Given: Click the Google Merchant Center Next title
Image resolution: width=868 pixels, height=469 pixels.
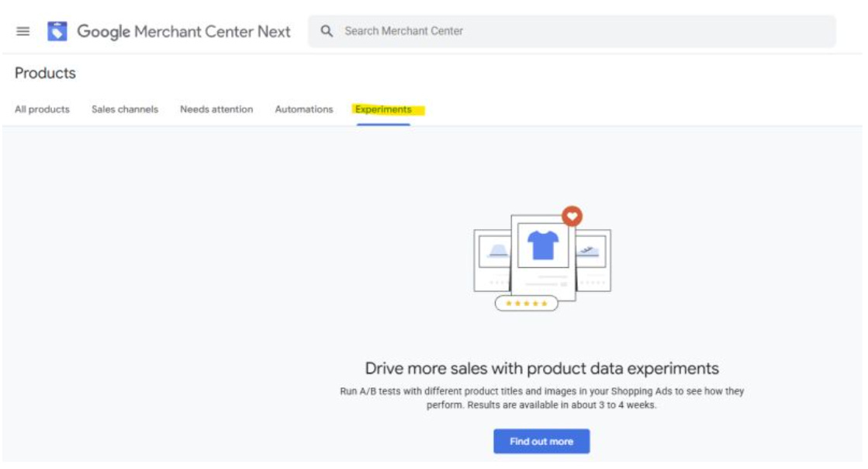Looking at the screenshot, I should tap(184, 32).
